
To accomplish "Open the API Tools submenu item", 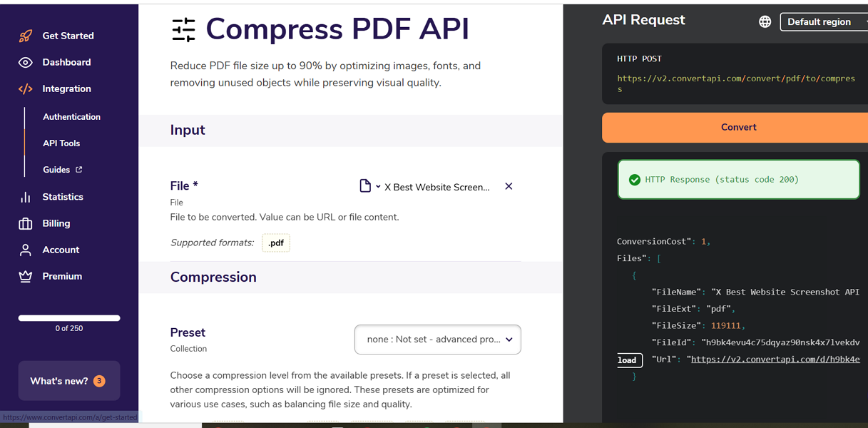I will coord(61,143).
